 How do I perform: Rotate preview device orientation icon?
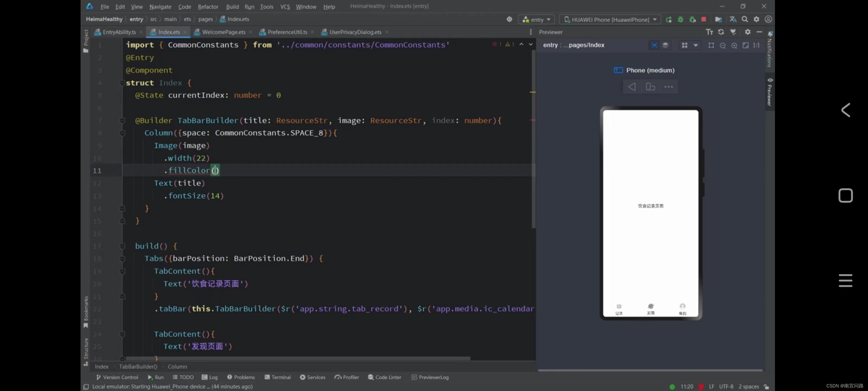point(650,87)
